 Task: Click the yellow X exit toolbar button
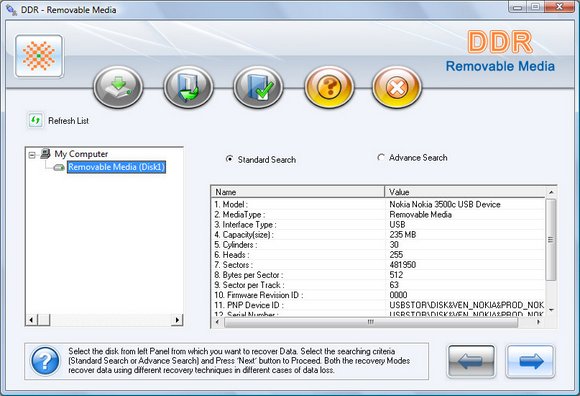point(397,87)
